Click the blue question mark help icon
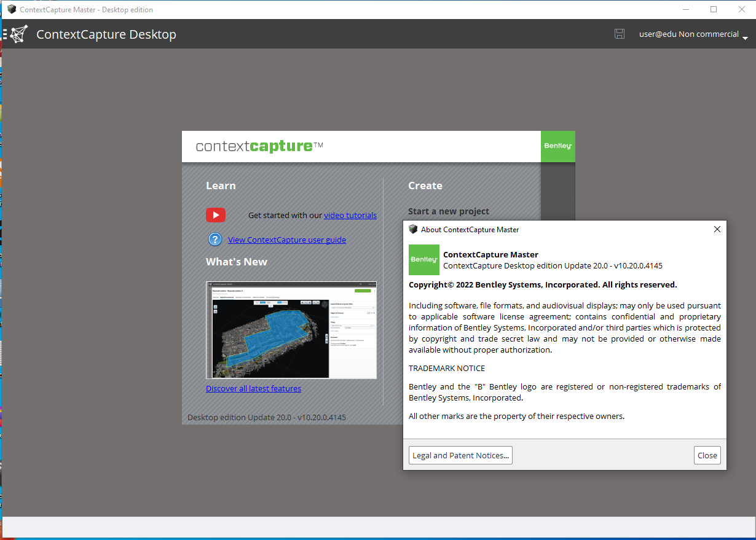756x540 pixels. click(x=215, y=240)
